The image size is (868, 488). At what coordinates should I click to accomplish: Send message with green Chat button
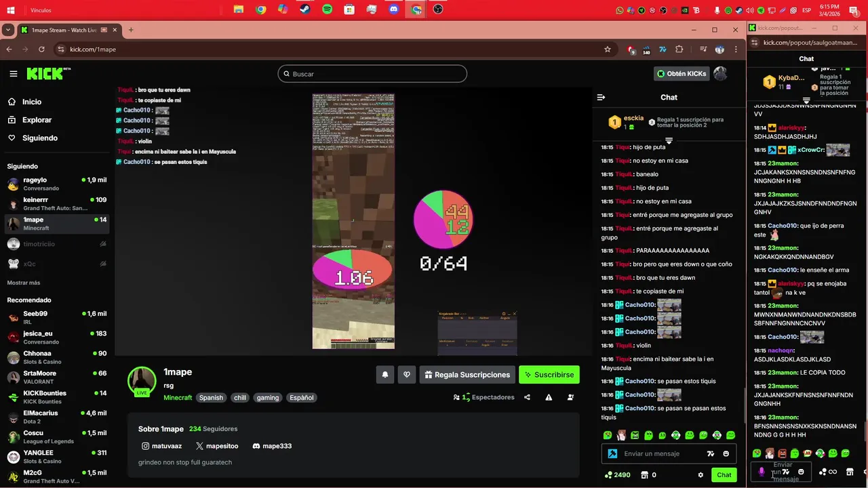pyautogui.click(x=724, y=475)
